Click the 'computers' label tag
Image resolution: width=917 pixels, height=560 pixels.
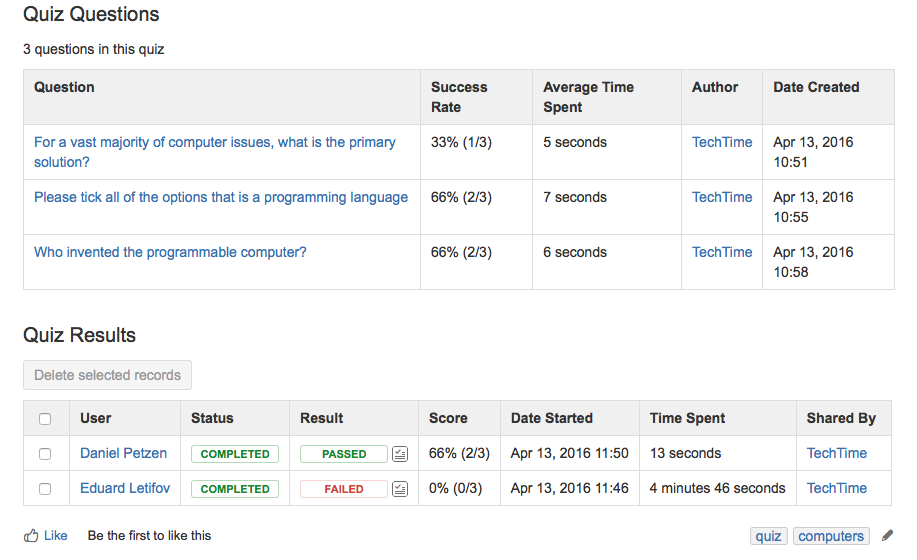click(830, 536)
